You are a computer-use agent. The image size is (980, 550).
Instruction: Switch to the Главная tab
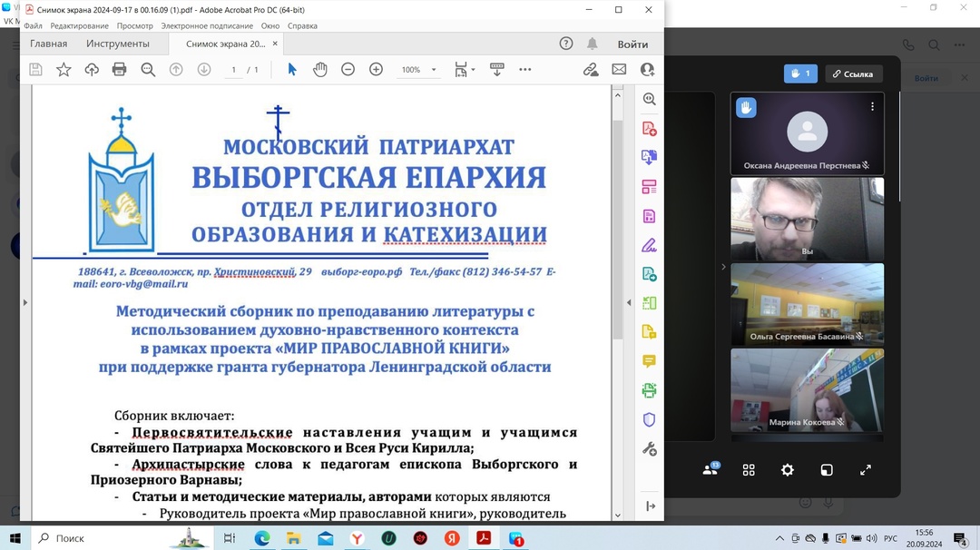49,44
